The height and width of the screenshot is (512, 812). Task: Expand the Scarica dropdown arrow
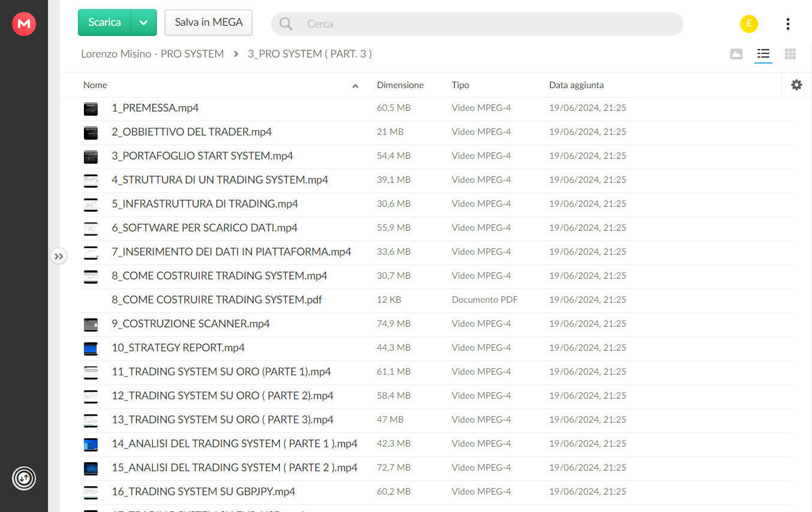tap(143, 23)
